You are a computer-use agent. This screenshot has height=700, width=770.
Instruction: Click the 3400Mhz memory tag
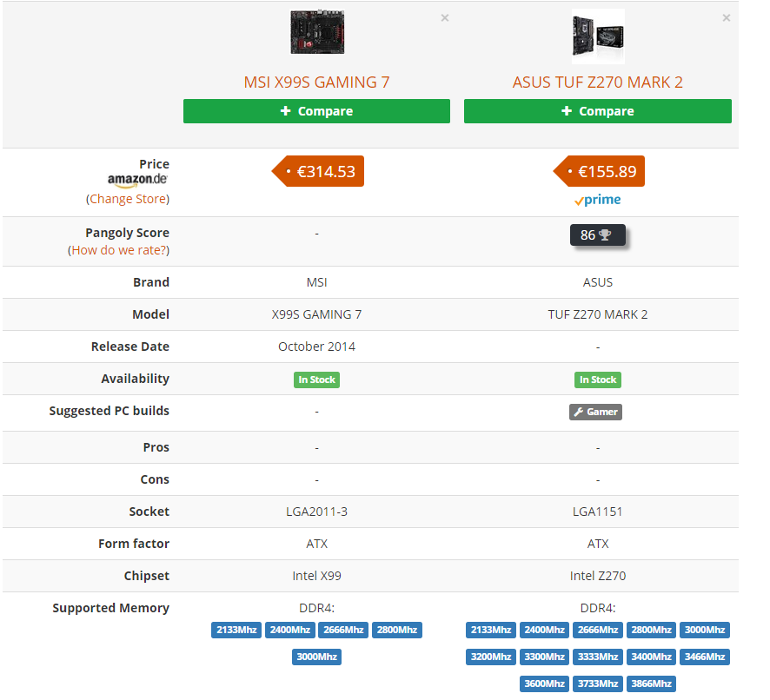[x=651, y=657]
